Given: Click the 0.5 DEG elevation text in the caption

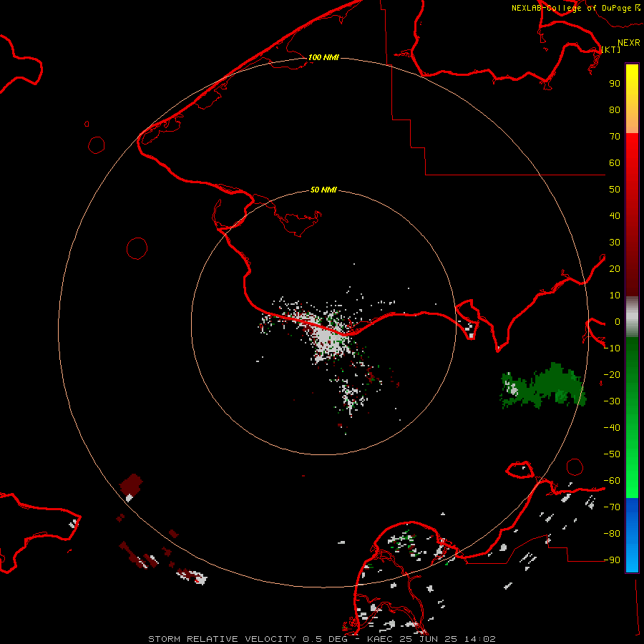Looking at the screenshot, I should click(x=326, y=639).
